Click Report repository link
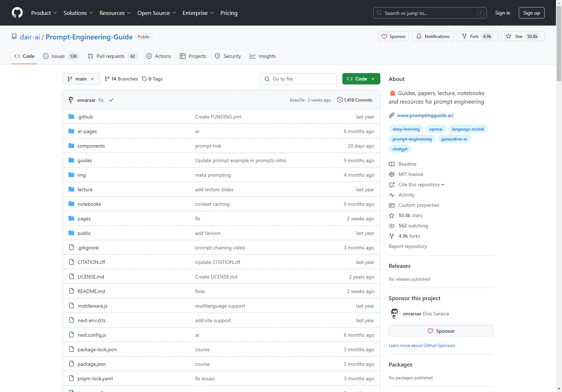Screen dimensions: 562x392 coord(408,246)
